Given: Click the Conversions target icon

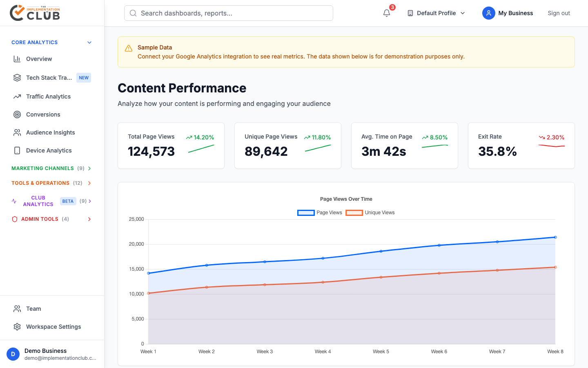Looking at the screenshot, I should coord(17,114).
